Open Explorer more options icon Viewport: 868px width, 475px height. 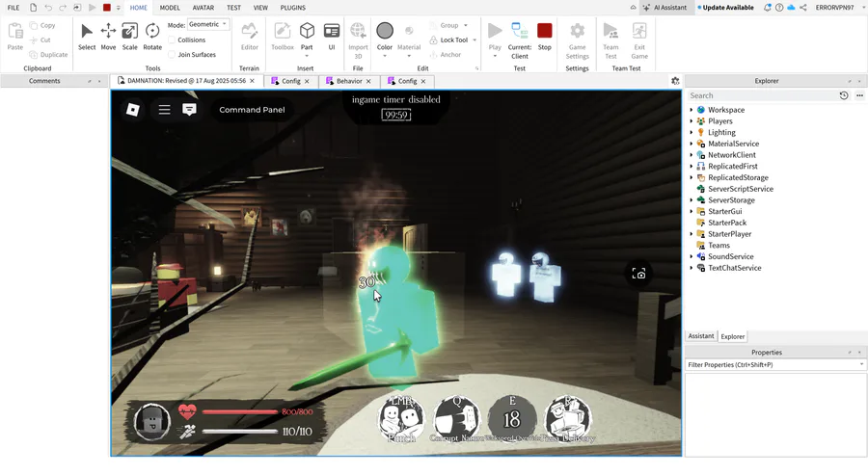click(x=859, y=95)
